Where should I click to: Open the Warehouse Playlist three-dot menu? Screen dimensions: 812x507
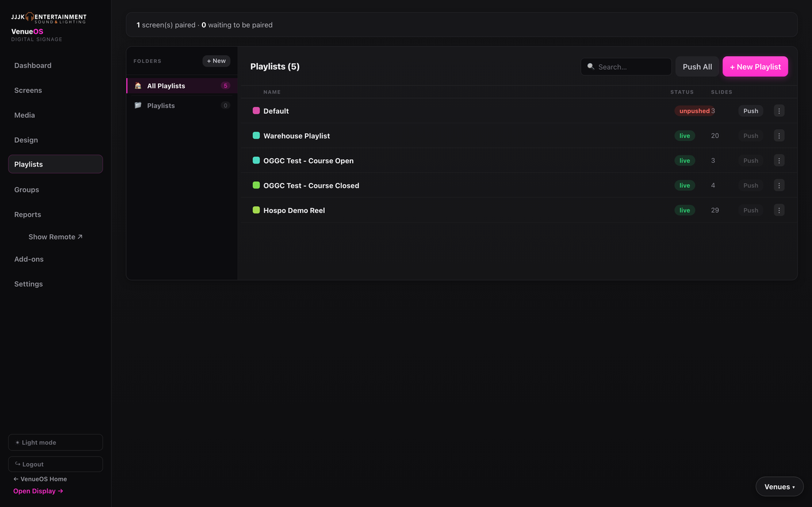779,135
